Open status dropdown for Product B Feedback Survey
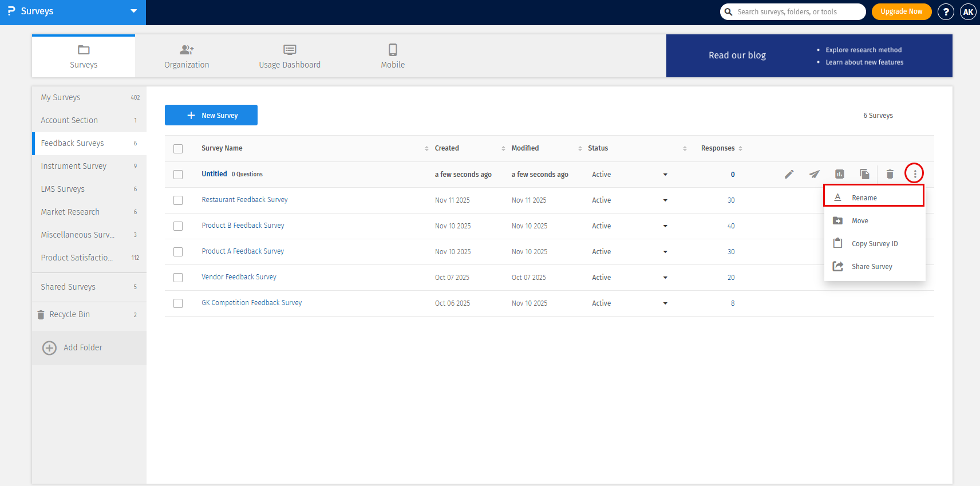The height and width of the screenshot is (486, 980). click(x=665, y=226)
